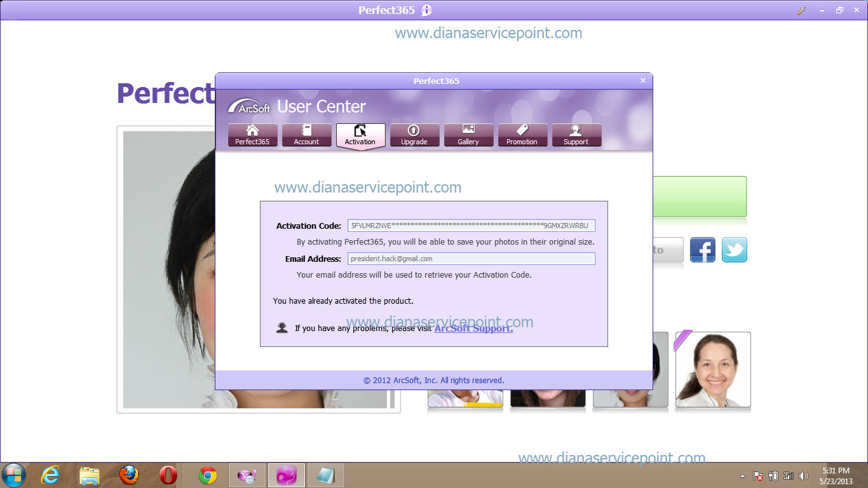Open the notepad-like taskbar application
Screen dimensions: 868x488
tap(326, 475)
